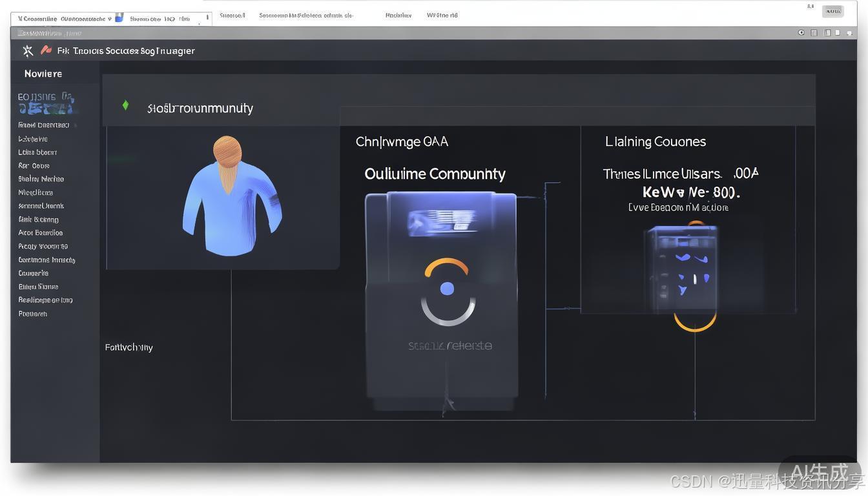Click the blue tab icon in browser bar
Screen dimensions: 868x496
pyautogui.click(x=119, y=18)
